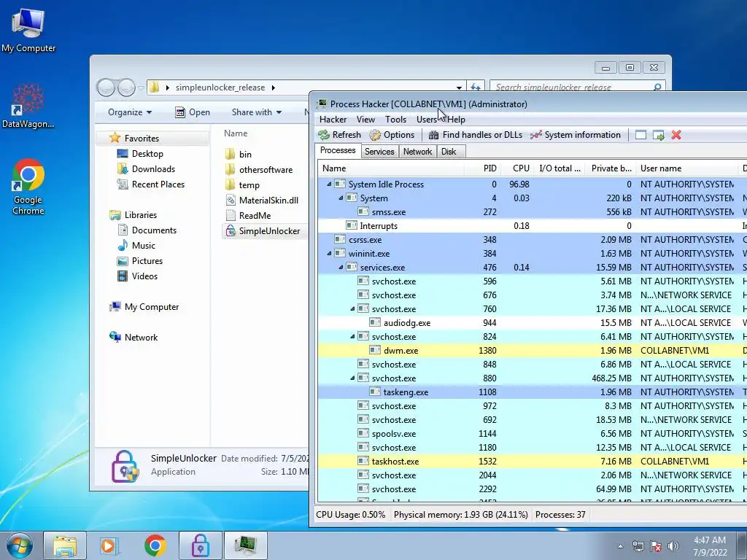
Task: Select the smss.exe process row
Action: pyautogui.click(x=532, y=212)
